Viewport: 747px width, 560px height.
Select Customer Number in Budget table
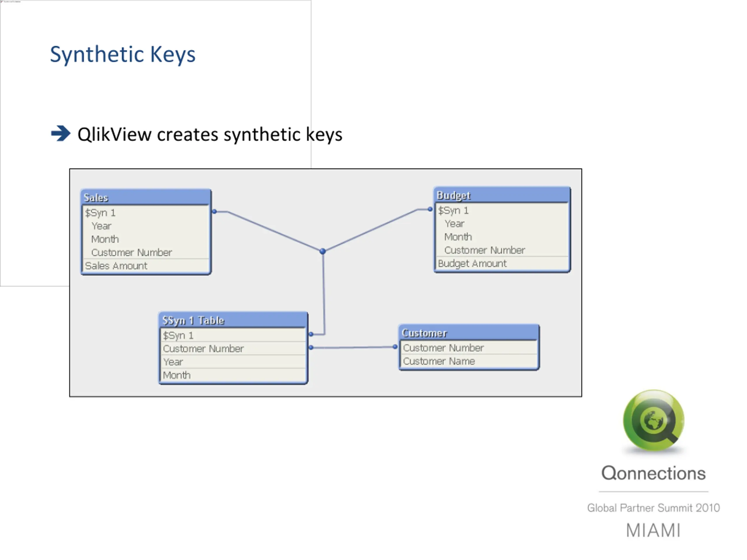point(502,250)
